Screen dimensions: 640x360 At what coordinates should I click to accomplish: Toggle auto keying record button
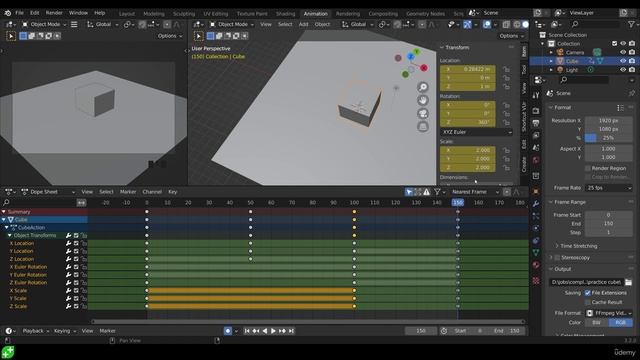[x=228, y=331]
